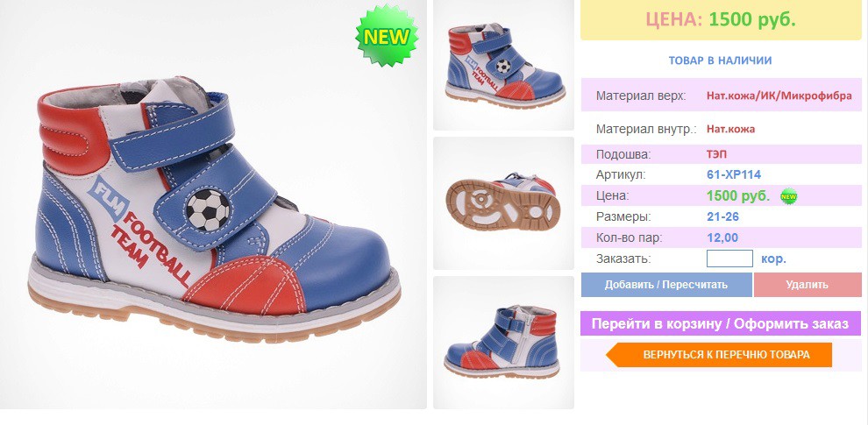Click Добавить / Пересчитать button
This screenshot has width=868, height=425.
point(666,285)
